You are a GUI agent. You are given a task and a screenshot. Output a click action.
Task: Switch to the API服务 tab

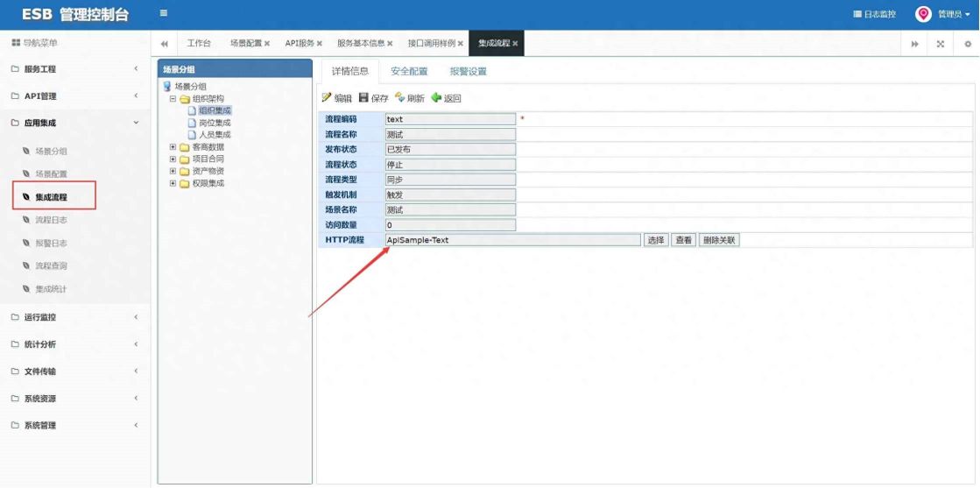point(300,43)
